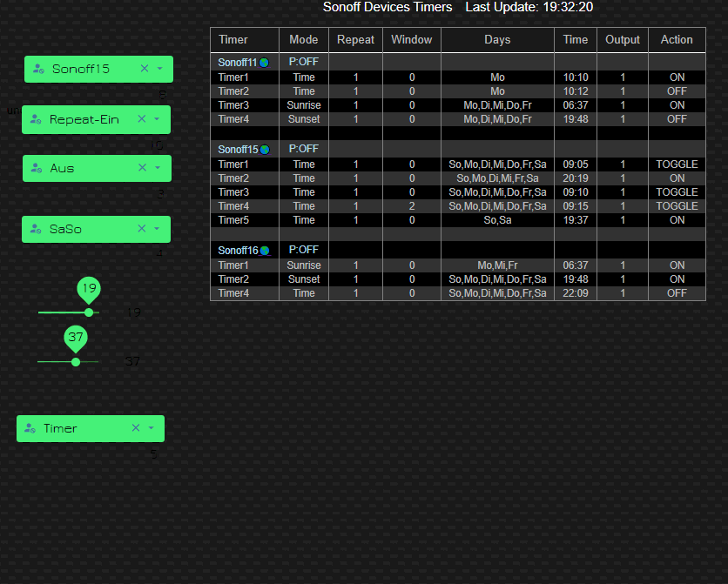Click the globe icon next to Sonoff11
The width and height of the screenshot is (728, 584).
264,63
